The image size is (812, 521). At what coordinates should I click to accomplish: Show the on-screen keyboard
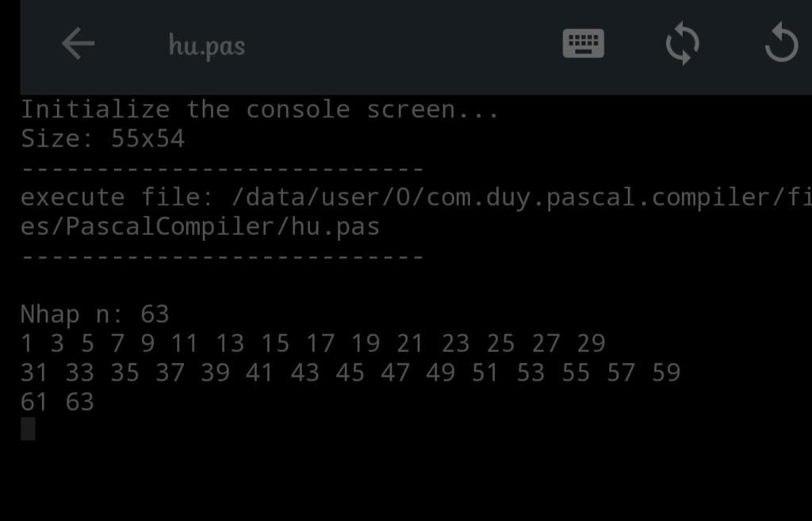pyautogui.click(x=583, y=44)
